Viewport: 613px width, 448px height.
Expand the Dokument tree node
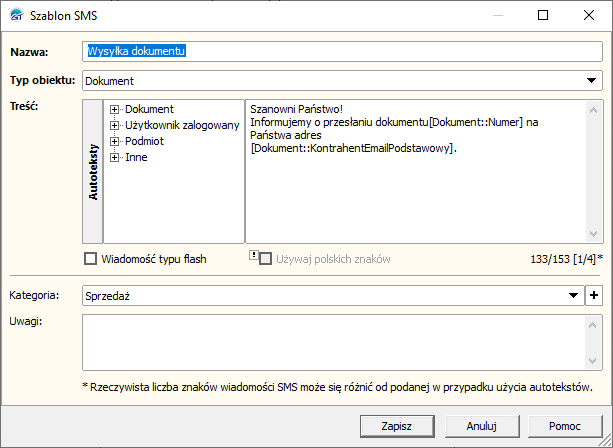115,109
